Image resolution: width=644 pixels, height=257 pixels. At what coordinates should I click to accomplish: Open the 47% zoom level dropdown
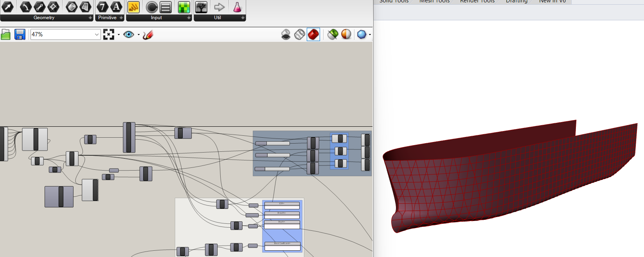coord(97,35)
